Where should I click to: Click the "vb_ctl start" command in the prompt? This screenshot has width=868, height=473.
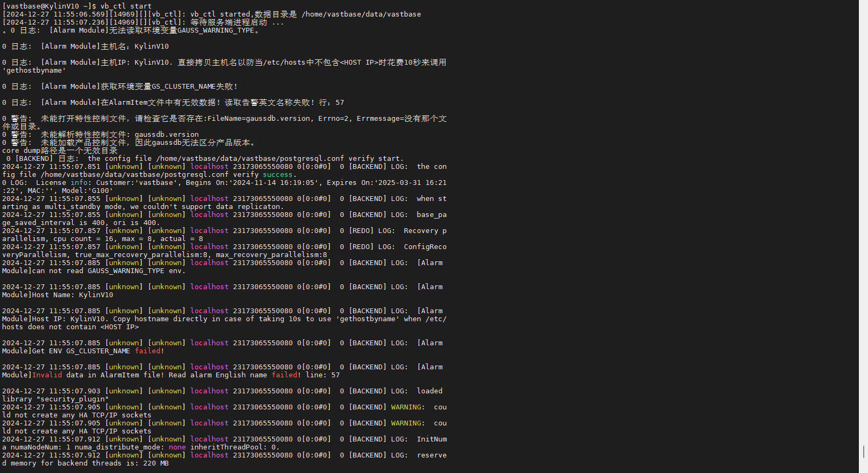[x=126, y=6]
